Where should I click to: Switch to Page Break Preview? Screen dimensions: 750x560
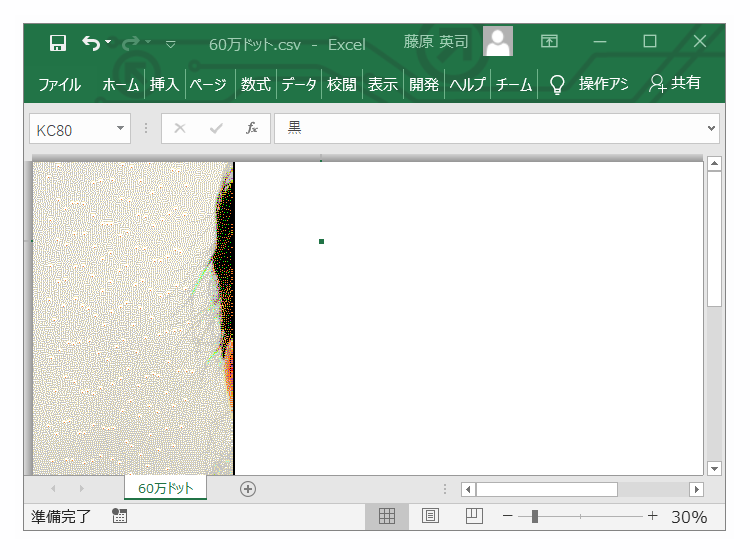pyautogui.click(x=474, y=516)
